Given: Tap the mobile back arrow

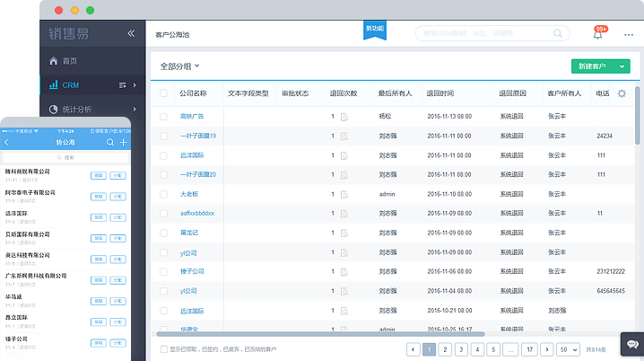Looking at the screenshot, I should coord(6,142).
